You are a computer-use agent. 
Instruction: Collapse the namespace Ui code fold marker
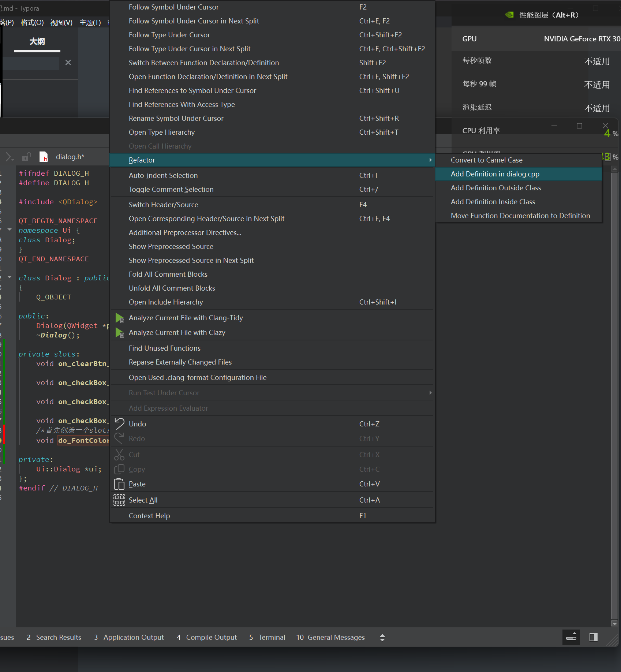tap(10, 229)
